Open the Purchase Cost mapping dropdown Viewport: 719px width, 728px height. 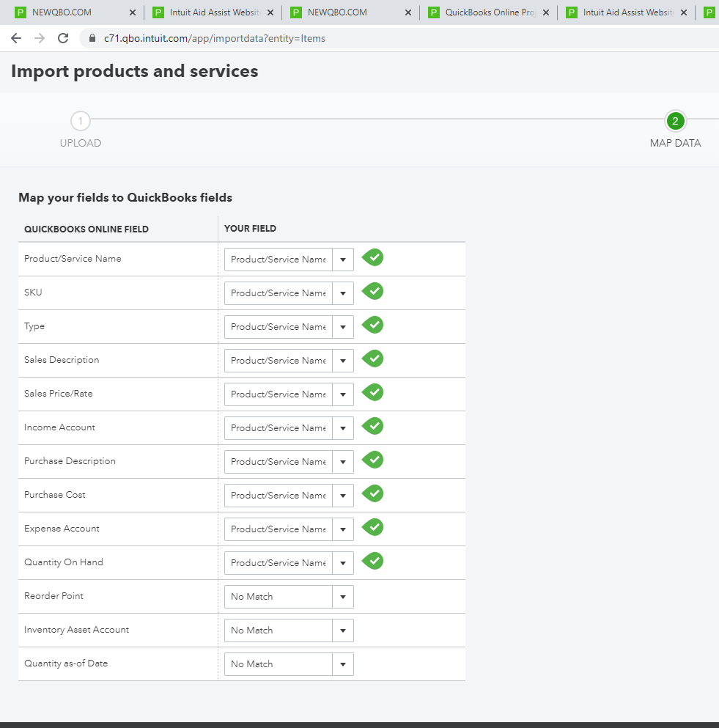[x=289, y=496]
